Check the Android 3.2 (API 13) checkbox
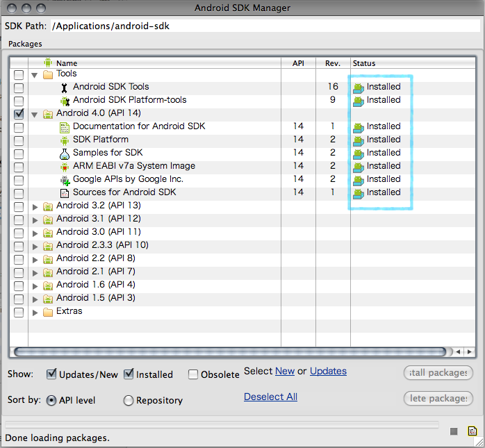Image resolution: width=485 pixels, height=448 pixels. [19, 206]
